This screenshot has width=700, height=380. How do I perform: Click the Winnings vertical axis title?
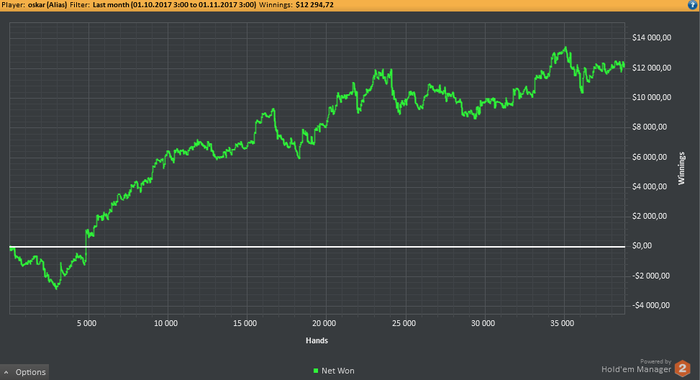[x=682, y=168]
